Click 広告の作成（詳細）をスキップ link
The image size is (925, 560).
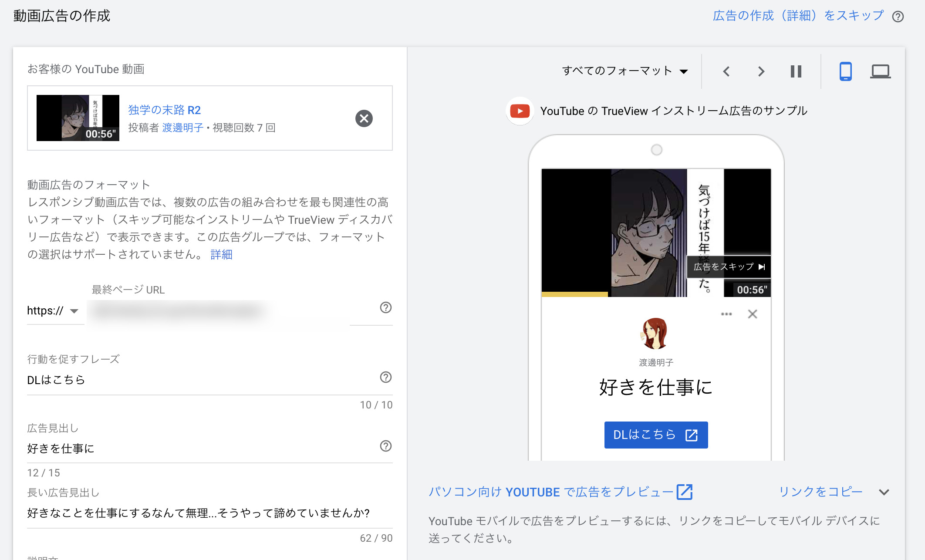click(x=798, y=16)
